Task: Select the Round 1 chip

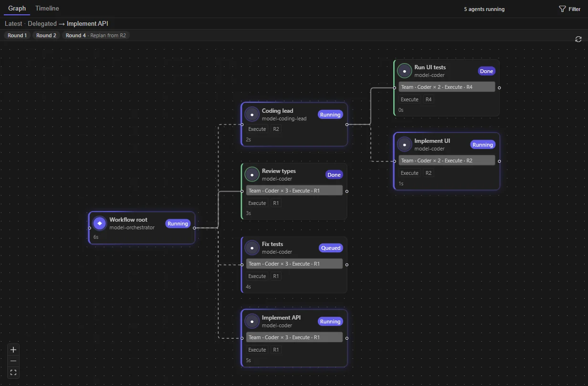Action: click(x=17, y=35)
